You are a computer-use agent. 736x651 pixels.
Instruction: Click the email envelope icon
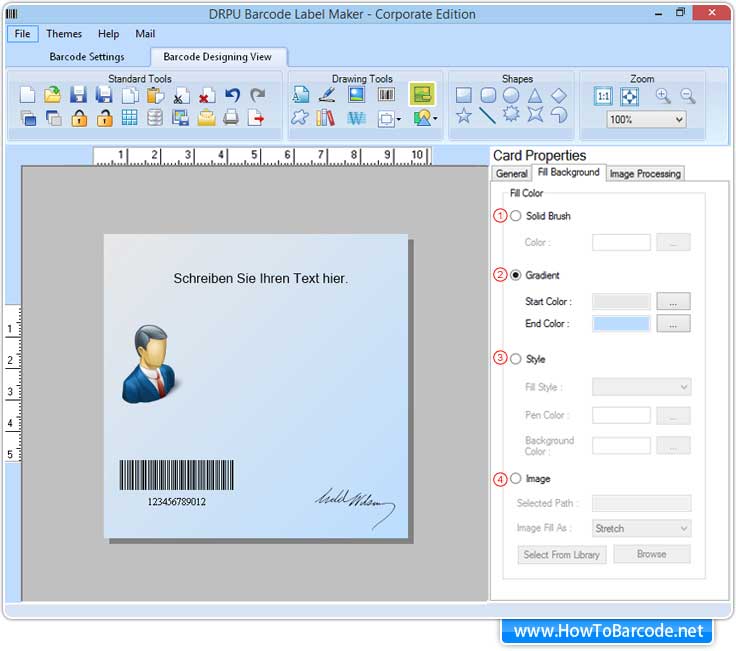[206, 118]
